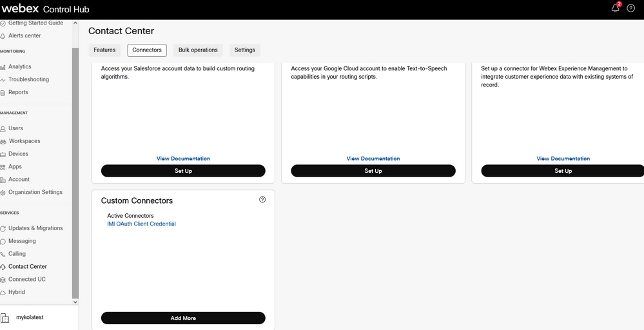Open Updates & Migrations
The width and height of the screenshot is (644, 330).
click(x=35, y=228)
